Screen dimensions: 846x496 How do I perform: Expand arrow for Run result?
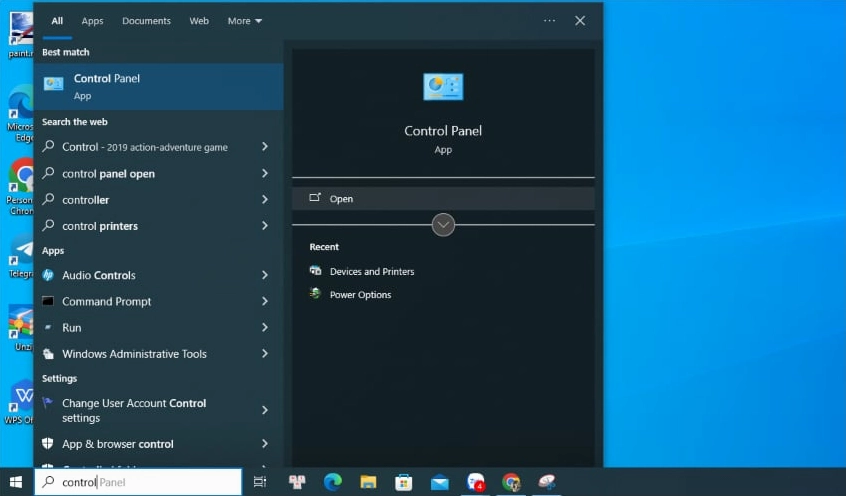tap(265, 328)
